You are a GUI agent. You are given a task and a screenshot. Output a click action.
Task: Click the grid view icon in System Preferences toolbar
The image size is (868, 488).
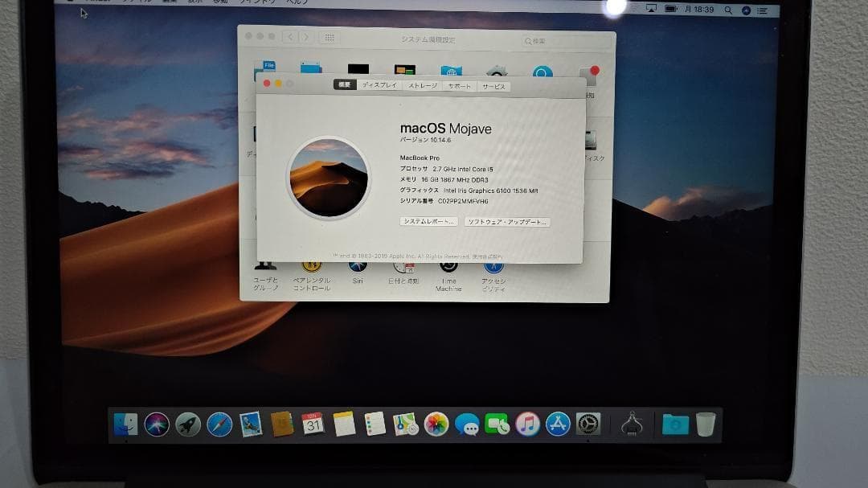pyautogui.click(x=330, y=37)
